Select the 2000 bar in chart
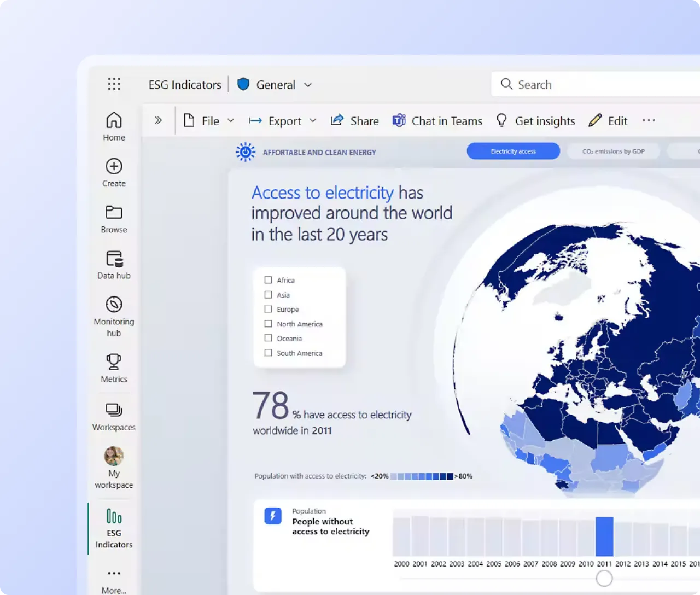 401,537
